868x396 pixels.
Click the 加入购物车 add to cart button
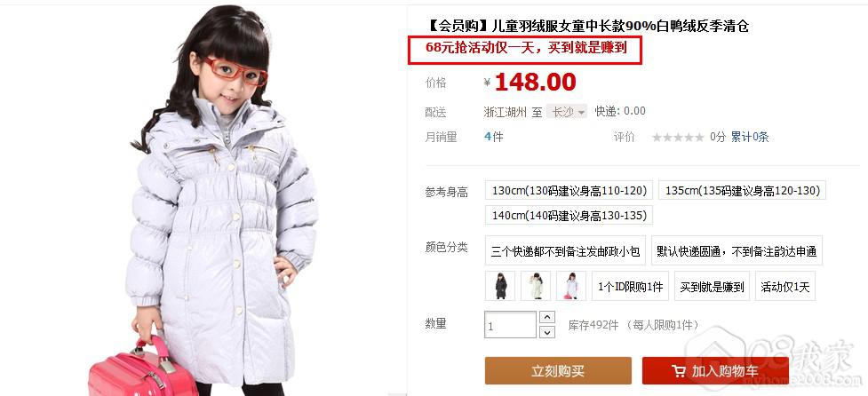coord(715,370)
